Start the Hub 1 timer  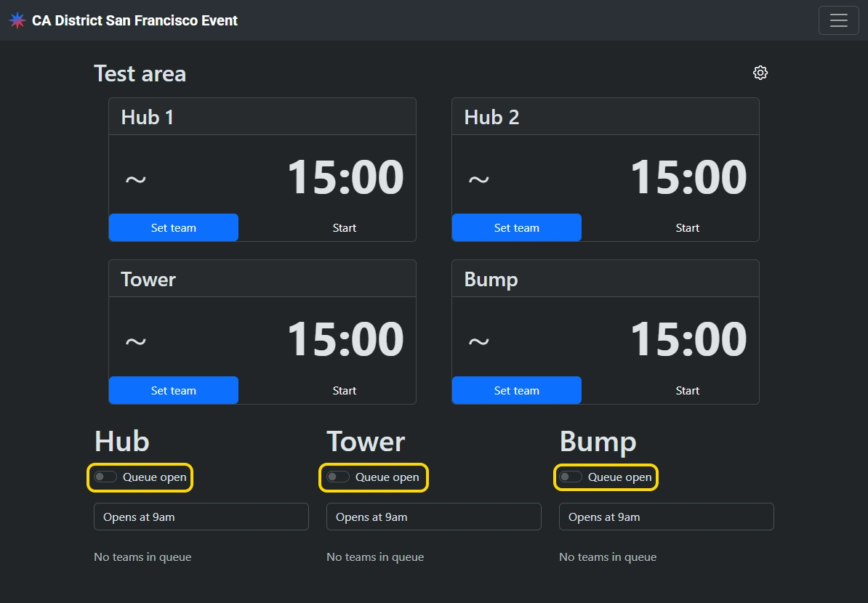tap(345, 227)
